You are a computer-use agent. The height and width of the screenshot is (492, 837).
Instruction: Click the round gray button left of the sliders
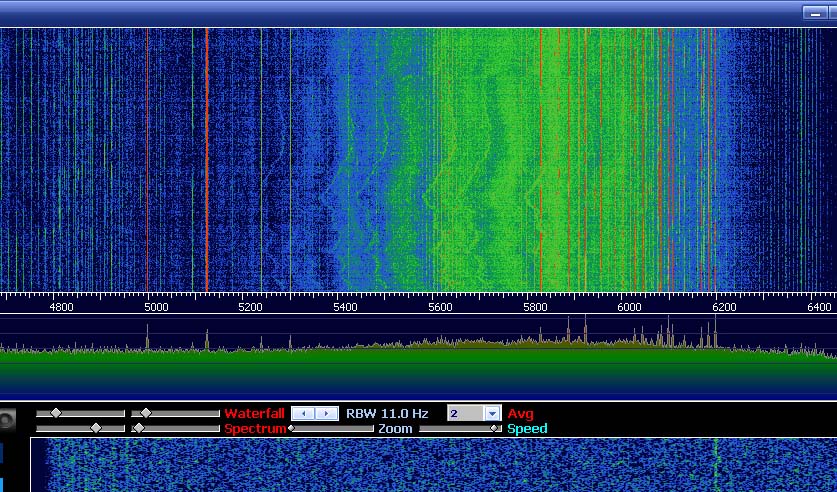(7, 420)
